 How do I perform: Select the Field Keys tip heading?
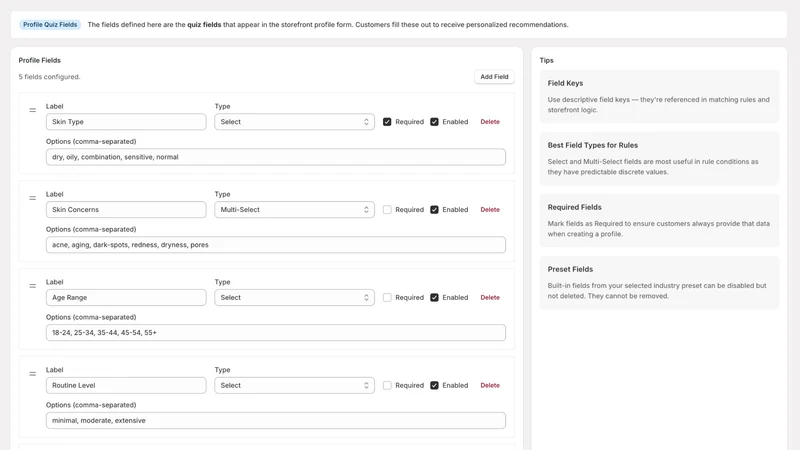(x=565, y=83)
